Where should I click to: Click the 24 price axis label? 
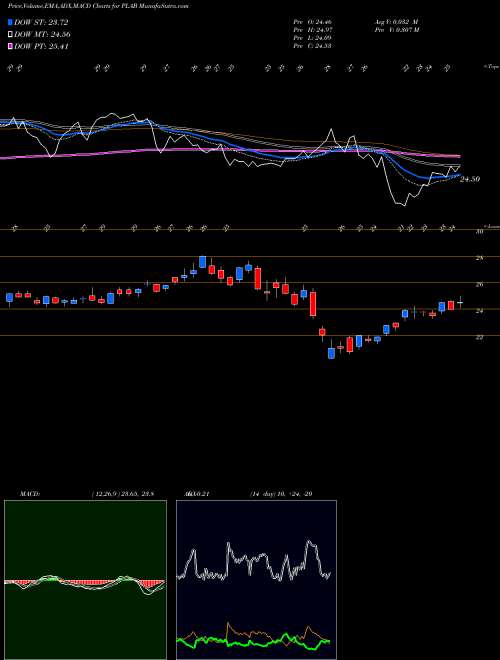coord(479,311)
